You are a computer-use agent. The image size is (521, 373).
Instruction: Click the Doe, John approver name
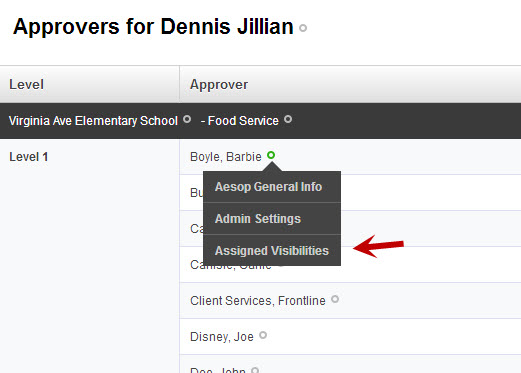218,370
